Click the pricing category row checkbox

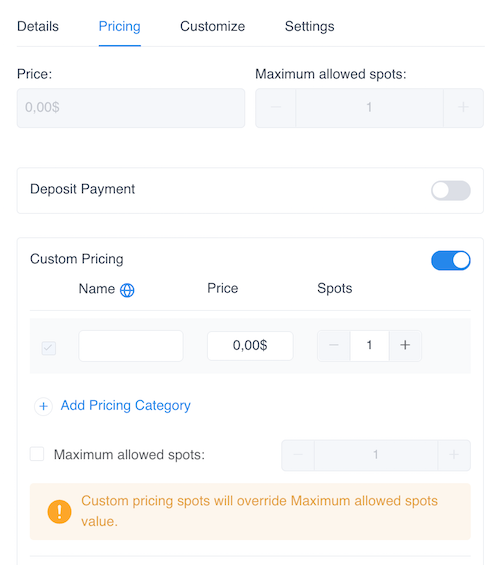49,348
